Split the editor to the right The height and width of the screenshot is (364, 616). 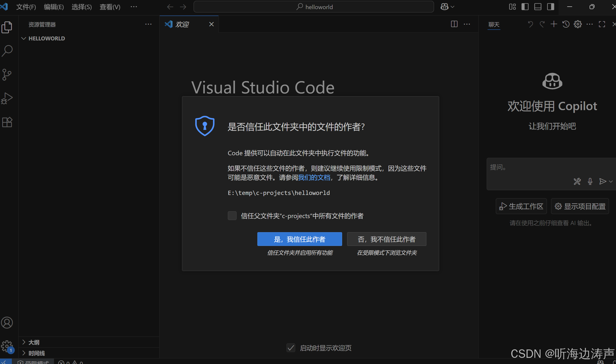click(x=454, y=24)
